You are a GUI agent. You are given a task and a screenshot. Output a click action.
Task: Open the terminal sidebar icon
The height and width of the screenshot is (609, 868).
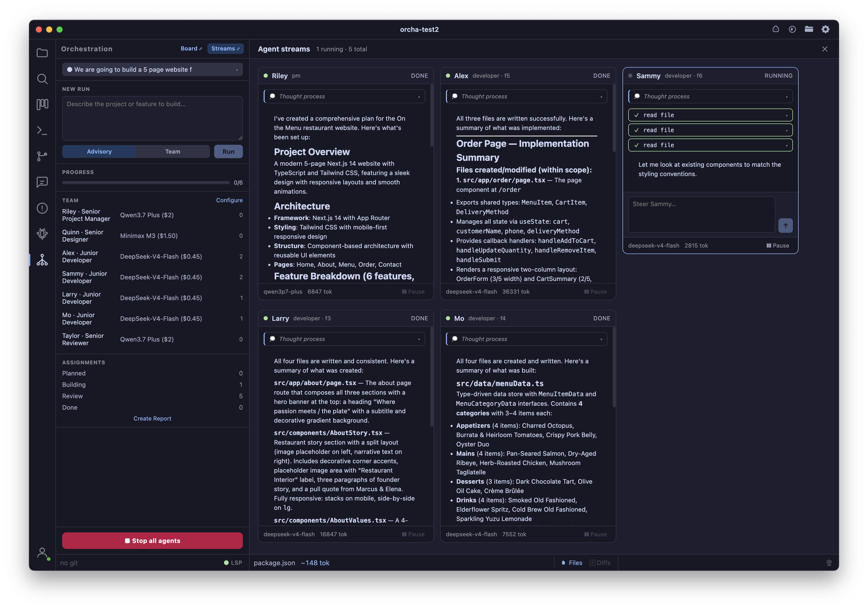(42, 130)
